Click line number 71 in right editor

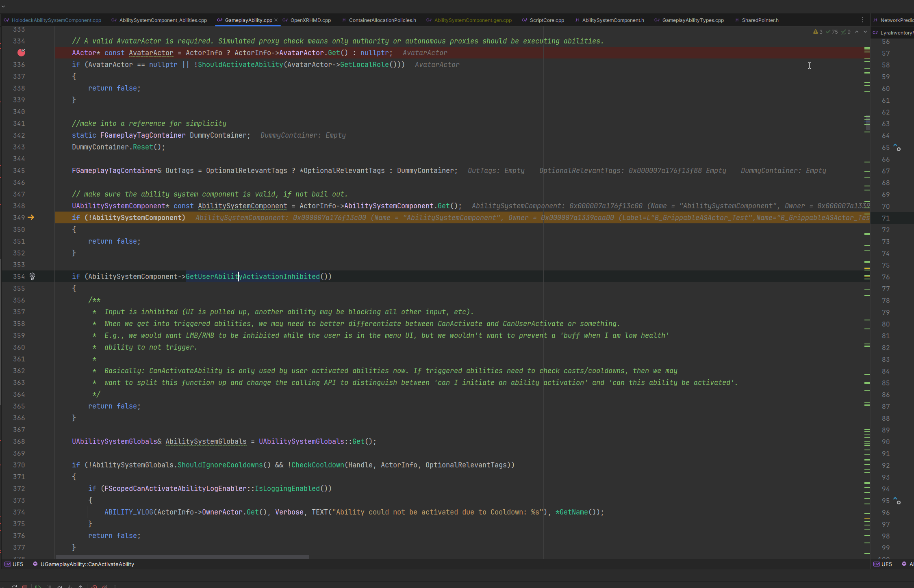tap(886, 218)
